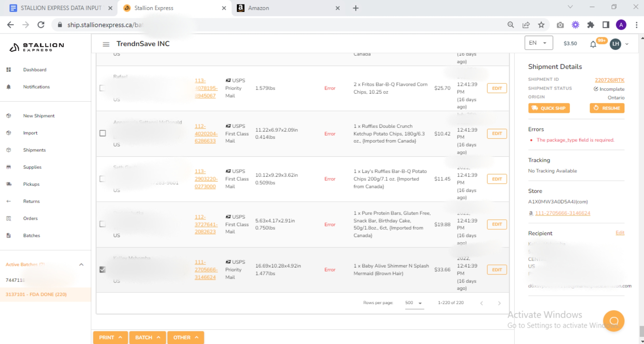The height and width of the screenshot is (344, 644).
Task: Open the LH user avatar
Action: point(615,44)
